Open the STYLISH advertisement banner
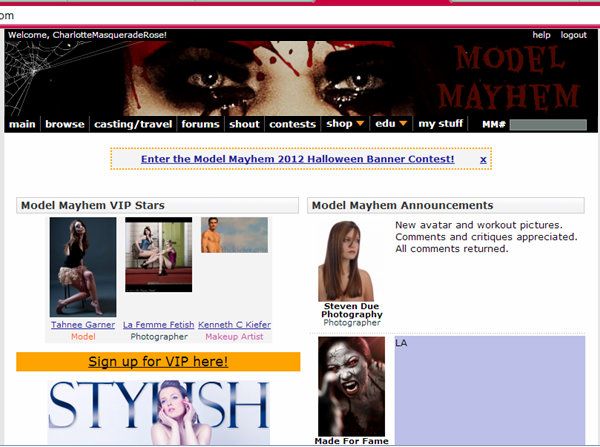Viewport: 600px width, 447px height. [158, 413]
